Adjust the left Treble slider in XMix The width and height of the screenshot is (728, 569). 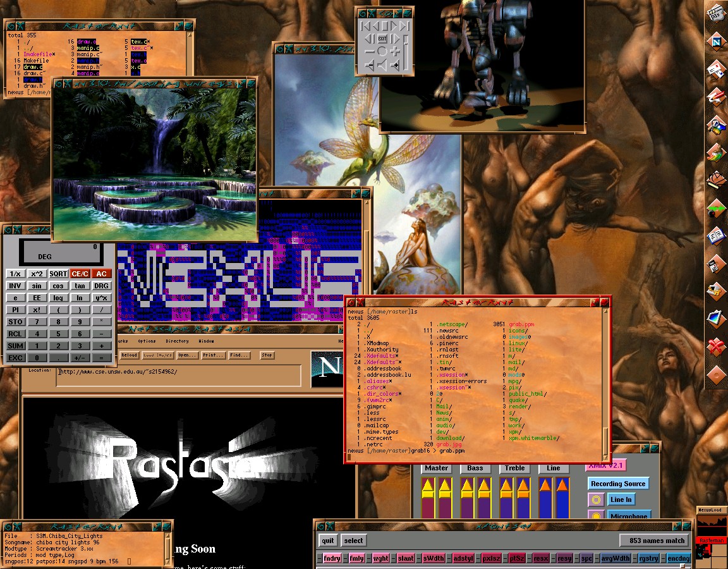pos(506,498)
